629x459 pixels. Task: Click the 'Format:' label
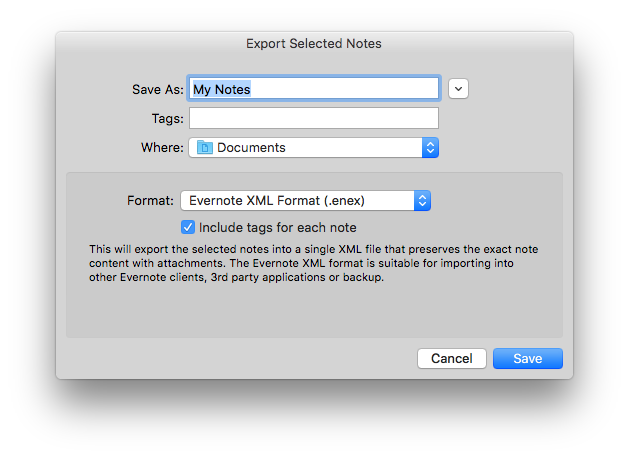pyautogui.click(x=150, y=201)
